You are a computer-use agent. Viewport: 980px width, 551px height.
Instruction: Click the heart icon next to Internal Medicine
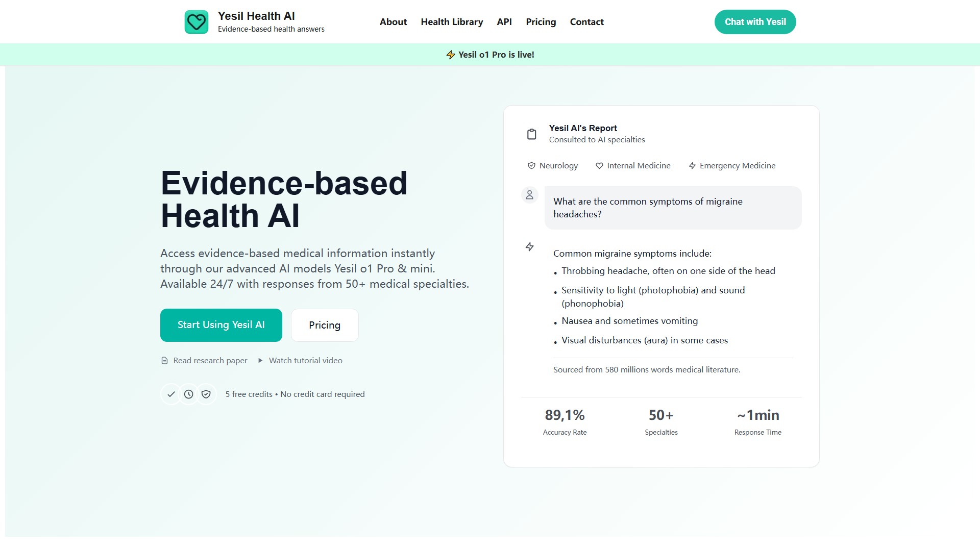tap(599, 166)
